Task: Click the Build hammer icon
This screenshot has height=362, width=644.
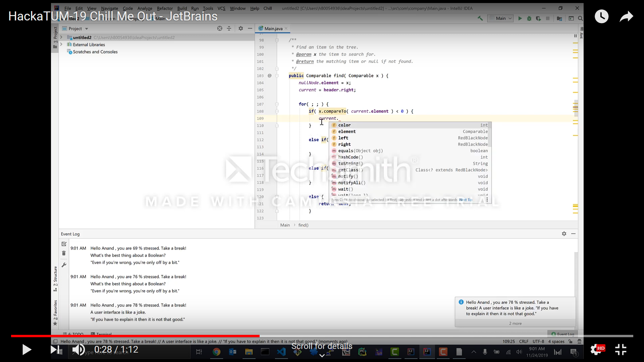Action: [480, 18]
